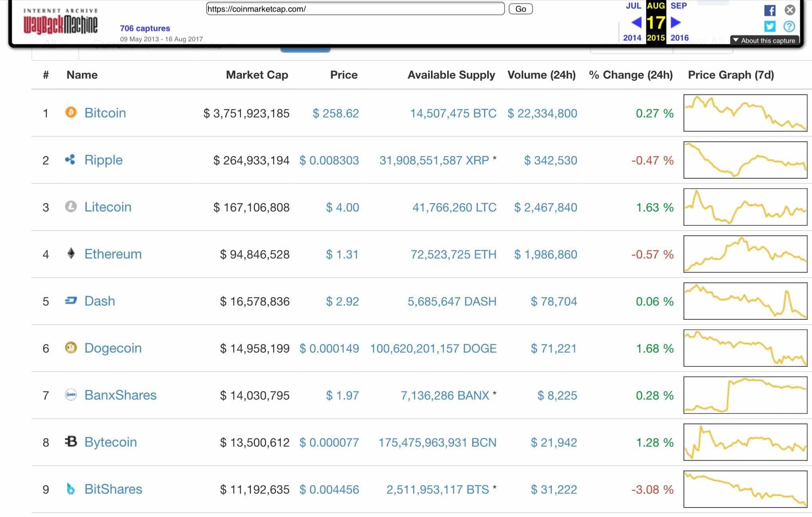This screenshot has height=517, width=812.
Task: Go to previous capture blue left arrow
Action: tap(636, 23)
